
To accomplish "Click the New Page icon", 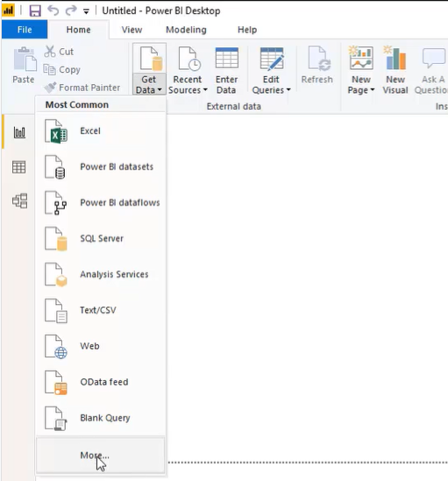I will pos(361,58).
